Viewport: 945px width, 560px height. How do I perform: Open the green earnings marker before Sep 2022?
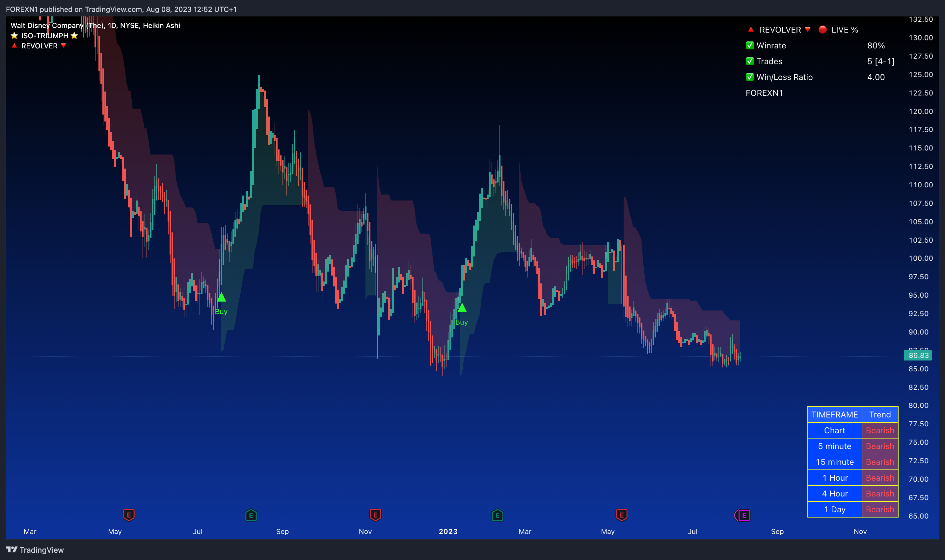[251, 515]
